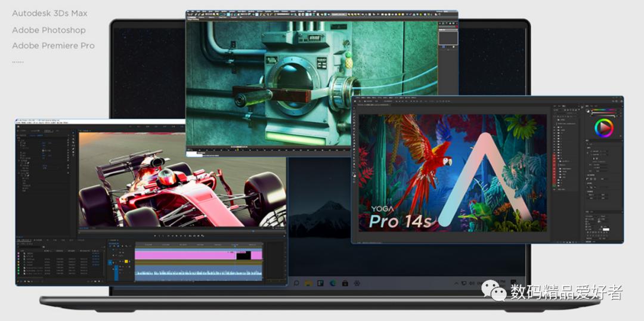Open Microsoft Edge from the Windows taskbar
644x321 pixels.
click(x=333, y=283)
